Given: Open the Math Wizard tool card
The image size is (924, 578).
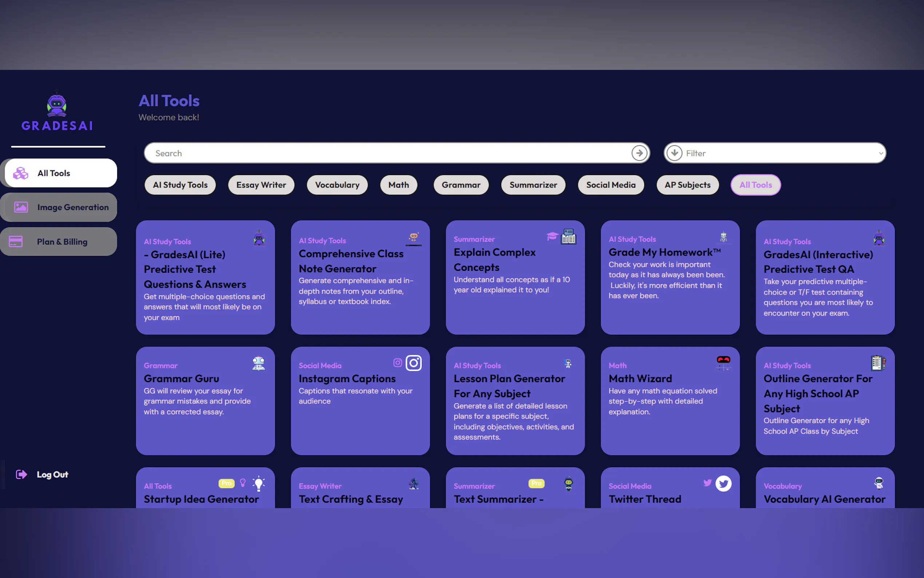Looking at the screenshot, I should 670,401.
